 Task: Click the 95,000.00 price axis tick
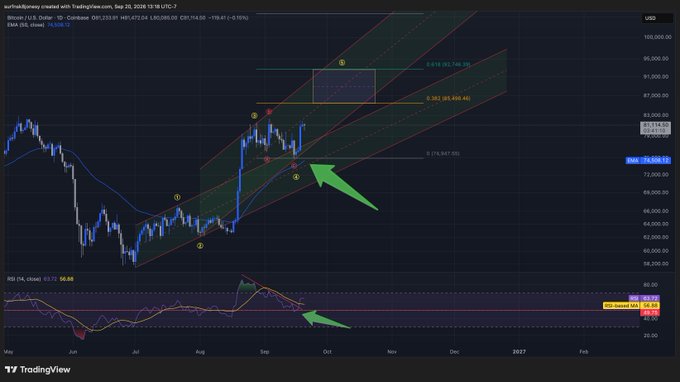(x=657, y=59)
